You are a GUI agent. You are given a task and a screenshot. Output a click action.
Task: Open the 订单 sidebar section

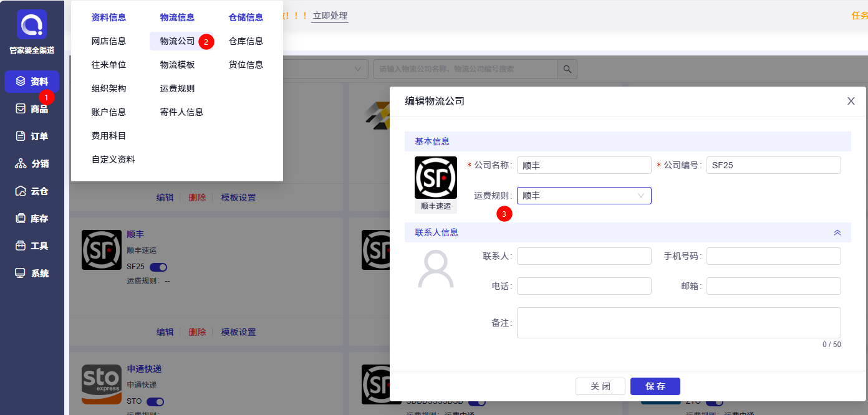(32, 136)
